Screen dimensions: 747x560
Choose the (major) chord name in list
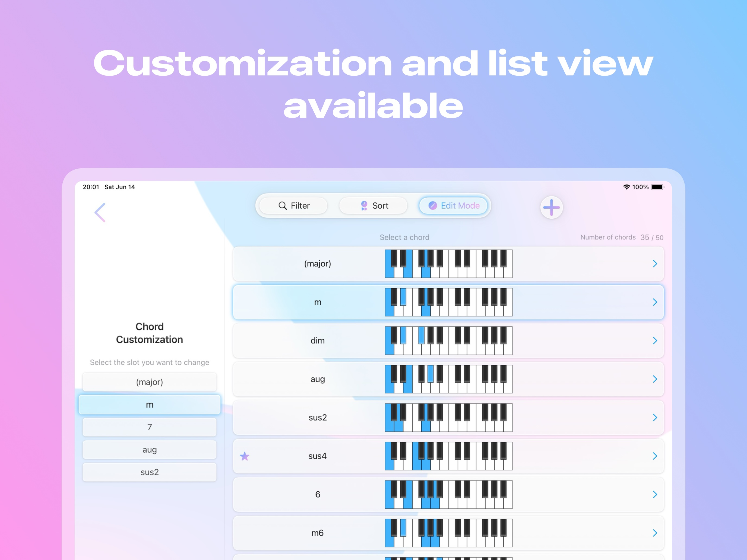[317, 264]
